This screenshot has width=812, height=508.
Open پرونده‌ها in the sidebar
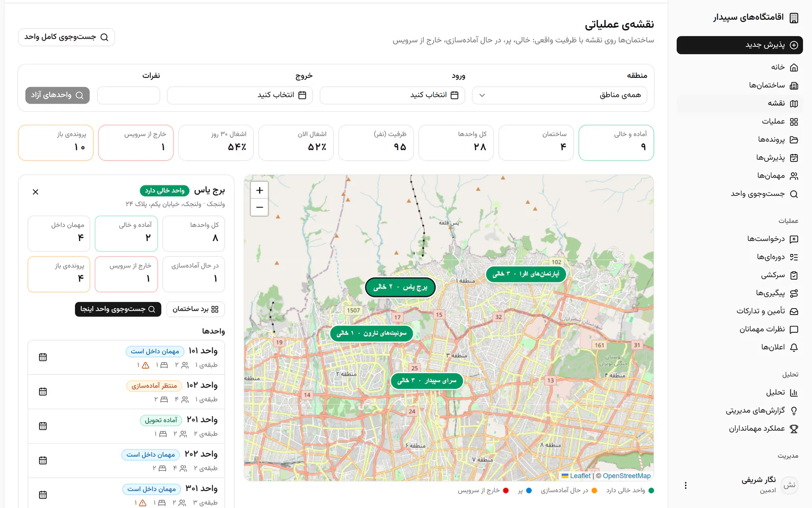pyautogui.click(x=739, y=140)
